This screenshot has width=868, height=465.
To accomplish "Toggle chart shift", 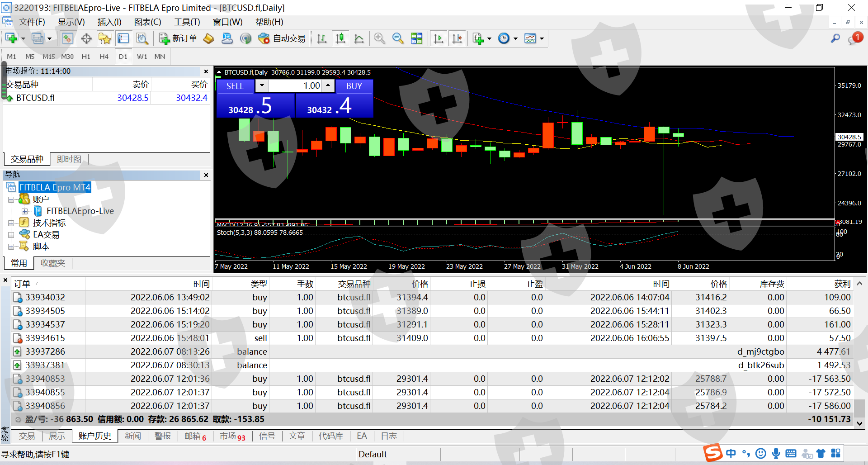I will 457,39.
